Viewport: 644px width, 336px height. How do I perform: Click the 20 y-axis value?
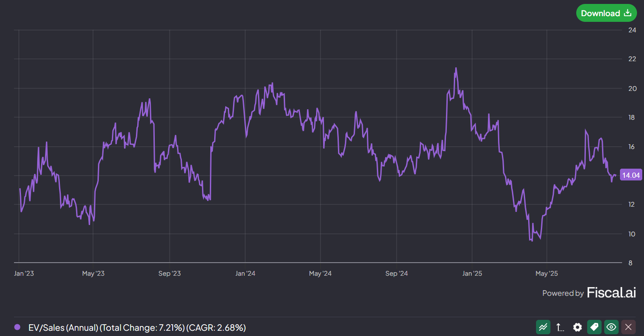(632, 88)
